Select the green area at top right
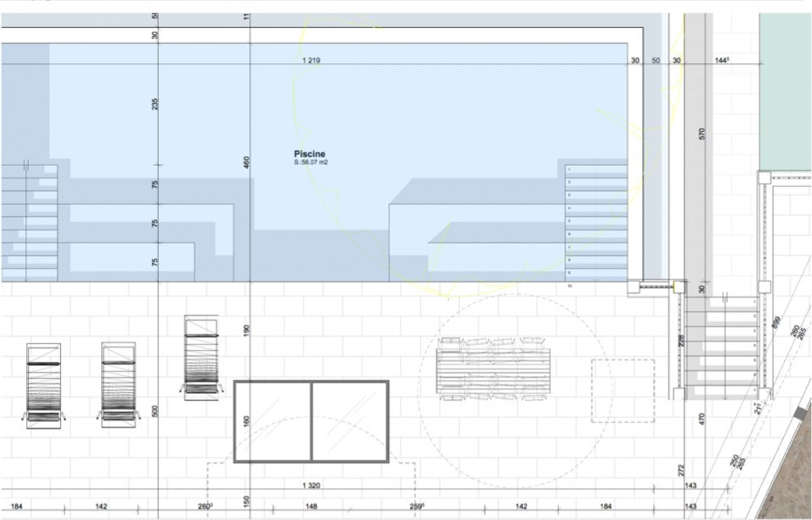Screen dimensions: 812x520 785,91
